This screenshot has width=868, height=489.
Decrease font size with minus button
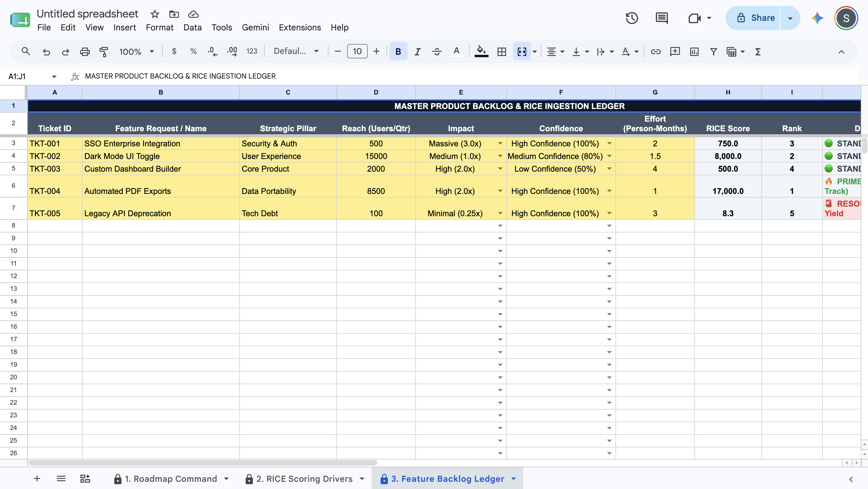coord(338,51)
